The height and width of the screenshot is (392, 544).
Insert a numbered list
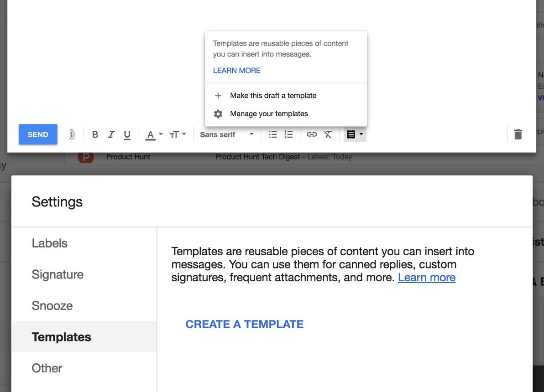pyautogui.click(x=288, y=134)
